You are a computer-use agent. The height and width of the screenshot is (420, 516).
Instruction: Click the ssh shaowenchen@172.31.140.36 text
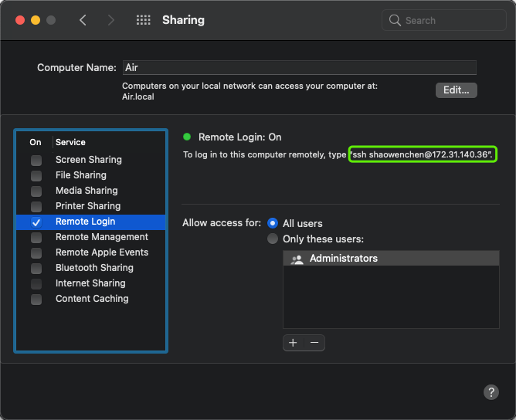(421, 154)
